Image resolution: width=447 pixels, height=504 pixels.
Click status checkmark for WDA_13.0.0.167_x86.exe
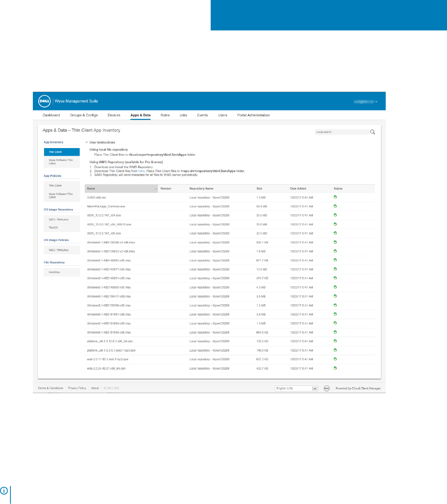click(335, 233)
